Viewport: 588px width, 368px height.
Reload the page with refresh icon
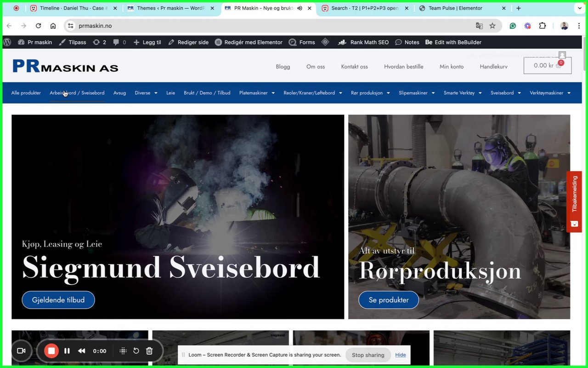click(x=39, y=26)
